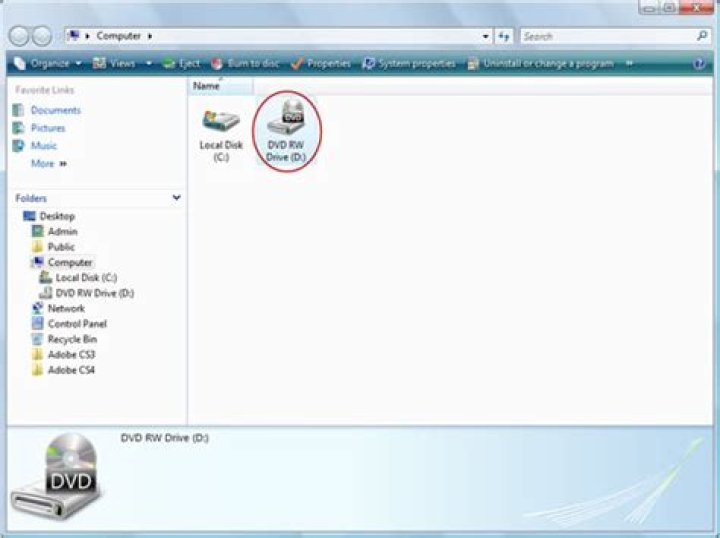Open the Views dropdown menu
Viewport: 720px width, 538px height.
[x=122, y=63]
